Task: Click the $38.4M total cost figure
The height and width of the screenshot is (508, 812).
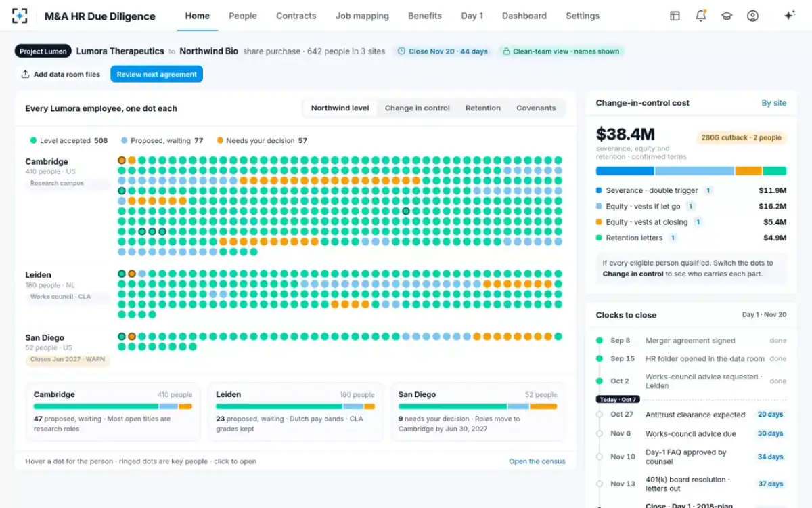Action: (625, 134)
